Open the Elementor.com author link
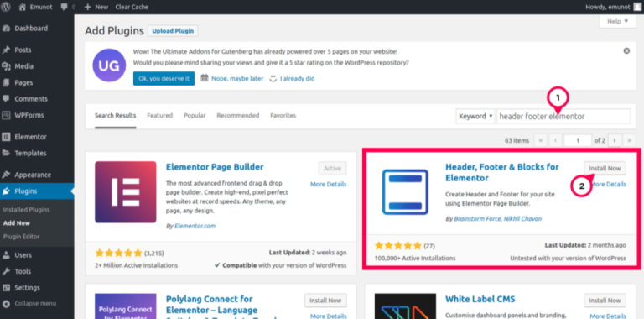This screenshot has width=644, height=319. pyautogui.click(x=195, y=226)
